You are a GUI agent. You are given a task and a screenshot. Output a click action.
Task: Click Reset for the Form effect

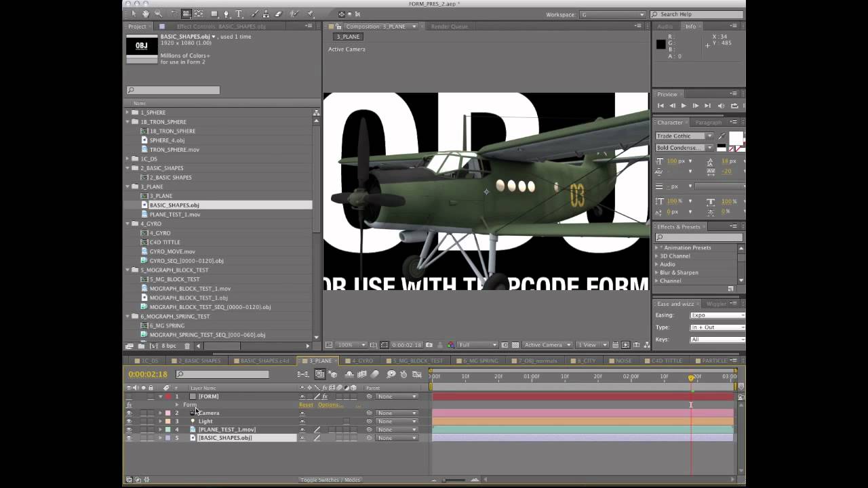pyautogui.click(x=307, y=405)
